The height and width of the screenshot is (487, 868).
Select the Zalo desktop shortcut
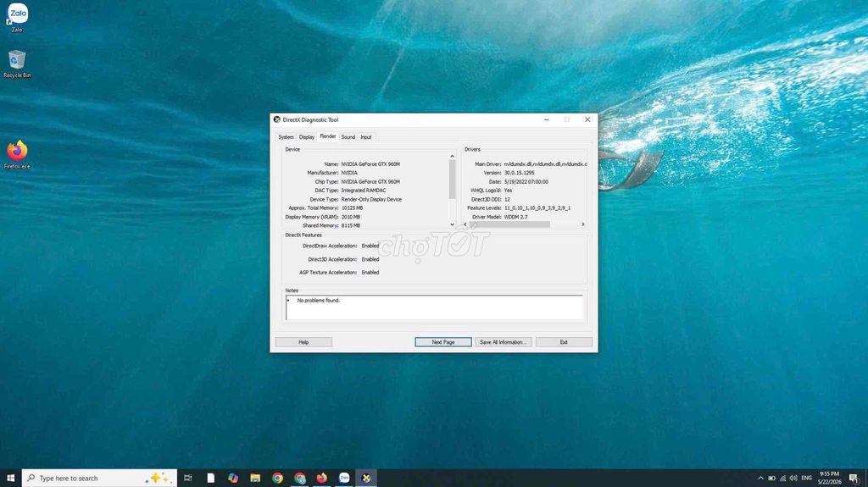pos(17,17)
